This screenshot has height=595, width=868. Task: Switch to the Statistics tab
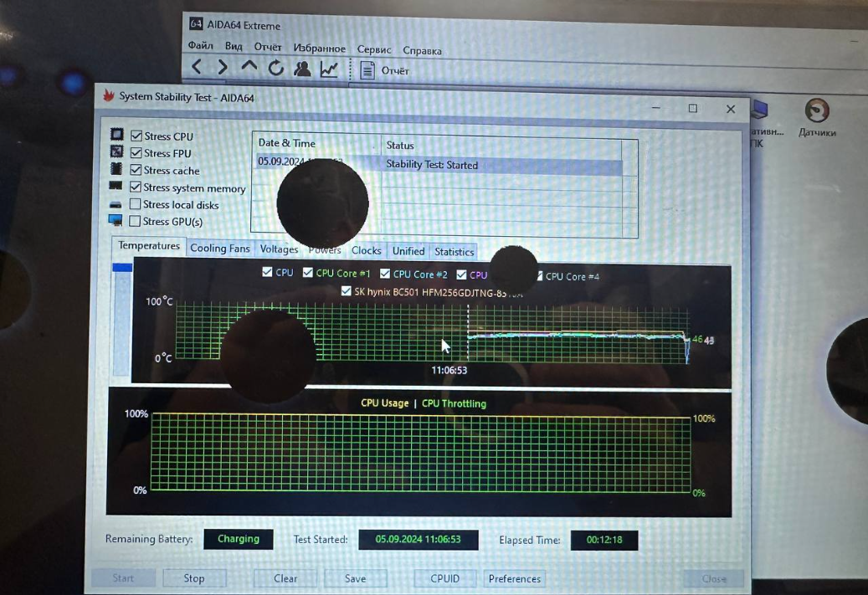[454, 251]
